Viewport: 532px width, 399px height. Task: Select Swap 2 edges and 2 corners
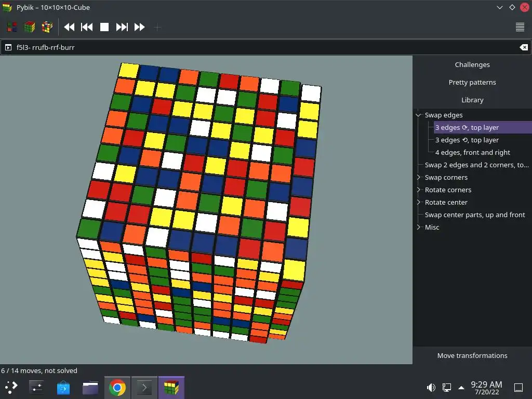tap(477, 165)
